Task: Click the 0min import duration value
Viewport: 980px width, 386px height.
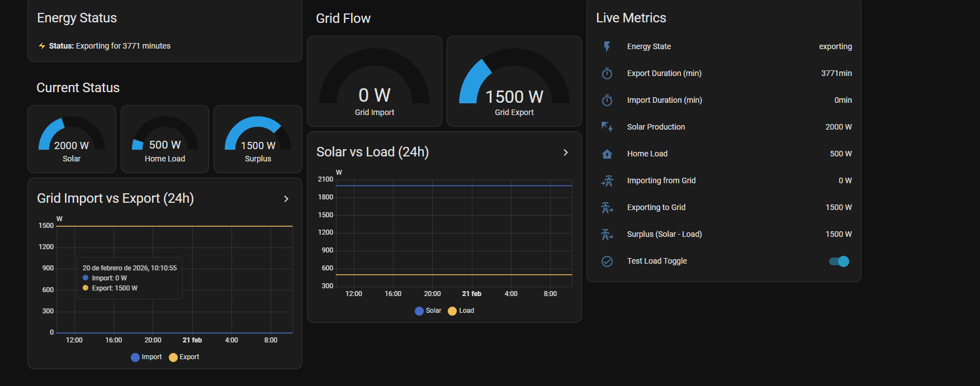Action: 843,100
